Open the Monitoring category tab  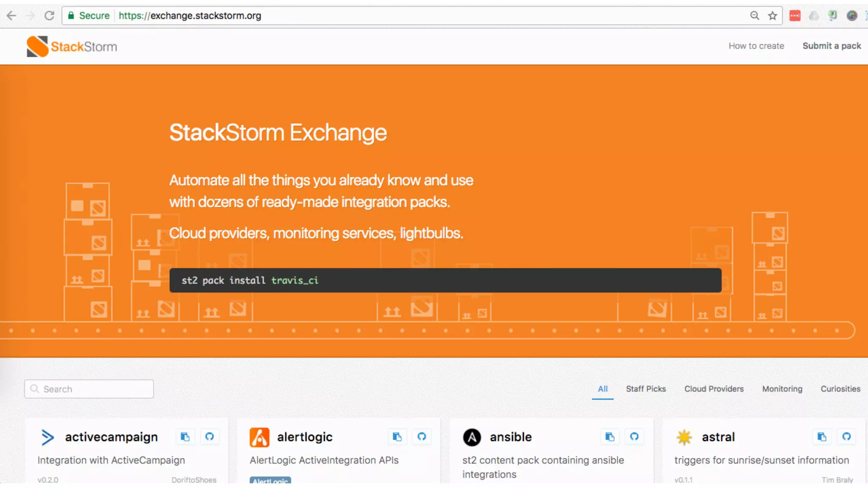(782, 389)
